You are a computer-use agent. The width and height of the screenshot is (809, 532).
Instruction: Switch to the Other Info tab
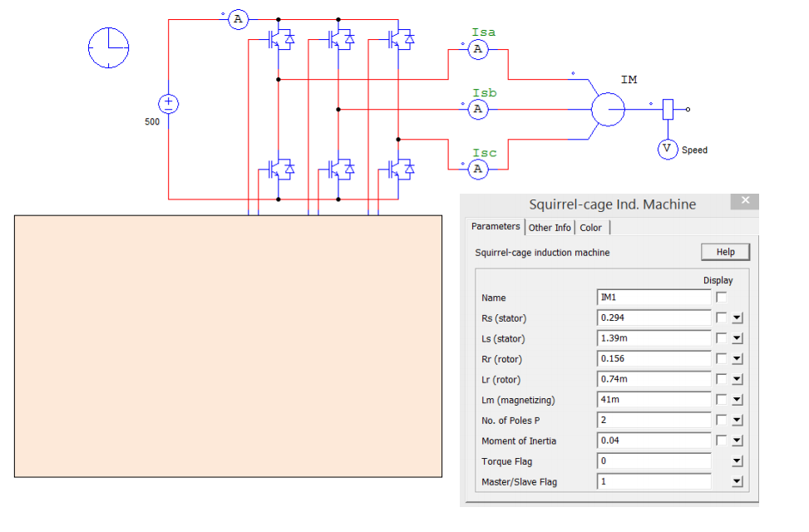tap(550, 227)
